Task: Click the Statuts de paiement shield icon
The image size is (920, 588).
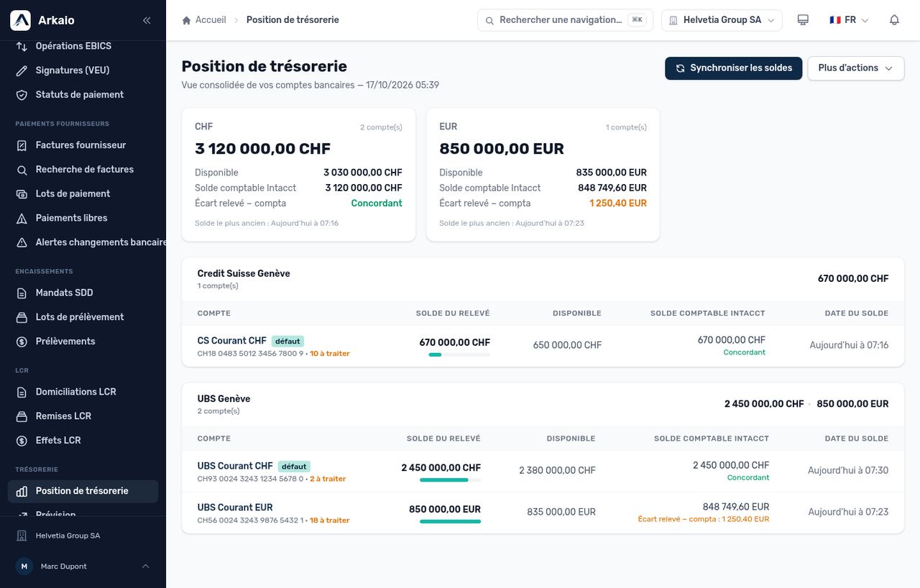Action: coord(22,95)
